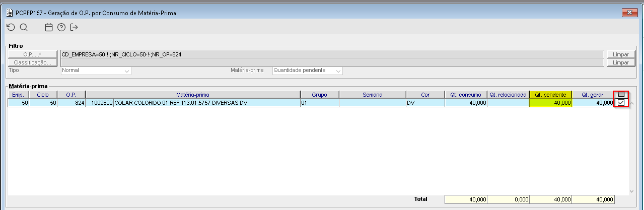This screenshot has height=210, width=644.
Task: Sort by Emp. column header
Action: (18, 95)
